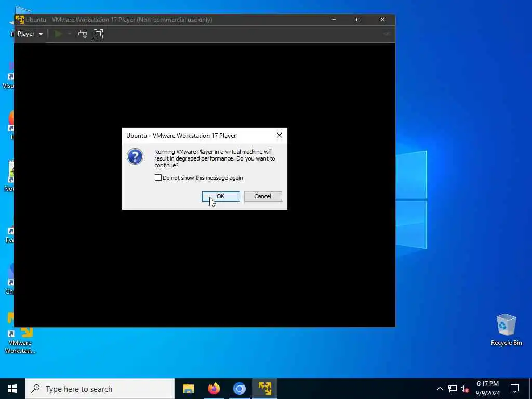The height and width of the screenshot is (399, 532).
Task: Close the VMware Workstation 17 Player main window
Action: [x=382, y=20]
